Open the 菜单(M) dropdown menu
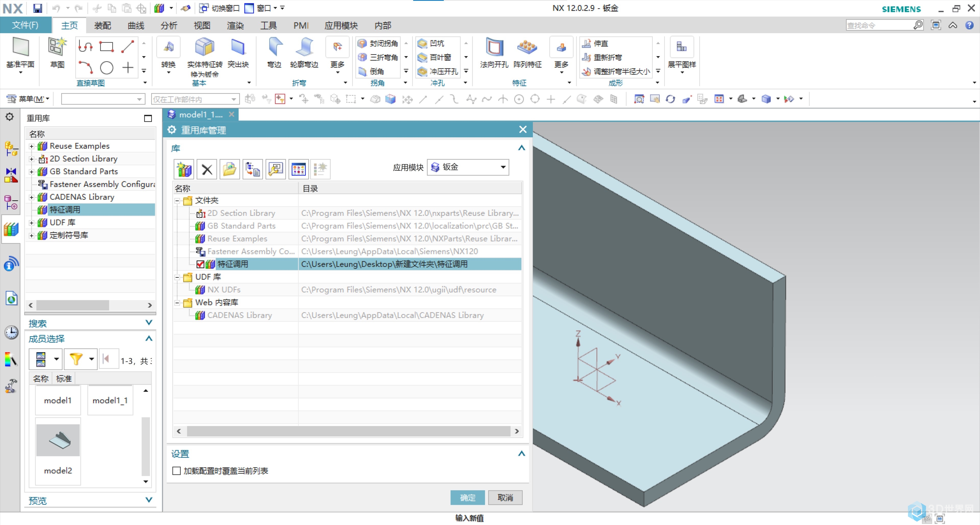This screenshot has height=525, width=980. coord(28,99)
